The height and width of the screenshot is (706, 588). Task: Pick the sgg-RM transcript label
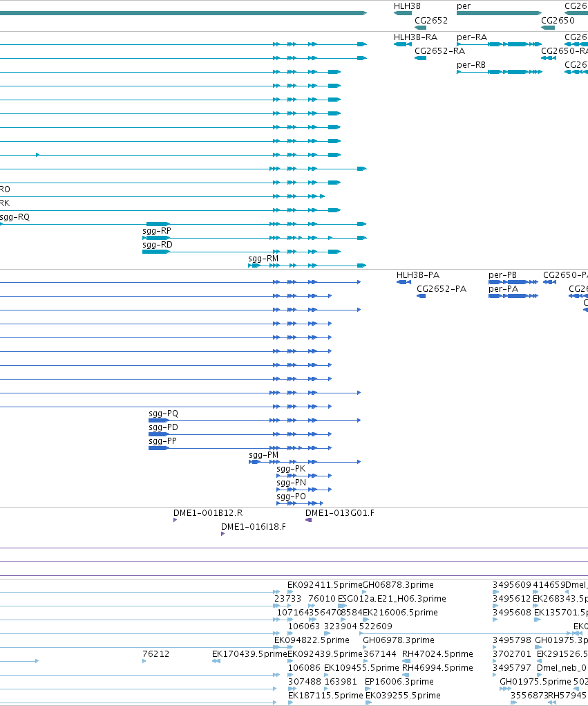[263, 259]
